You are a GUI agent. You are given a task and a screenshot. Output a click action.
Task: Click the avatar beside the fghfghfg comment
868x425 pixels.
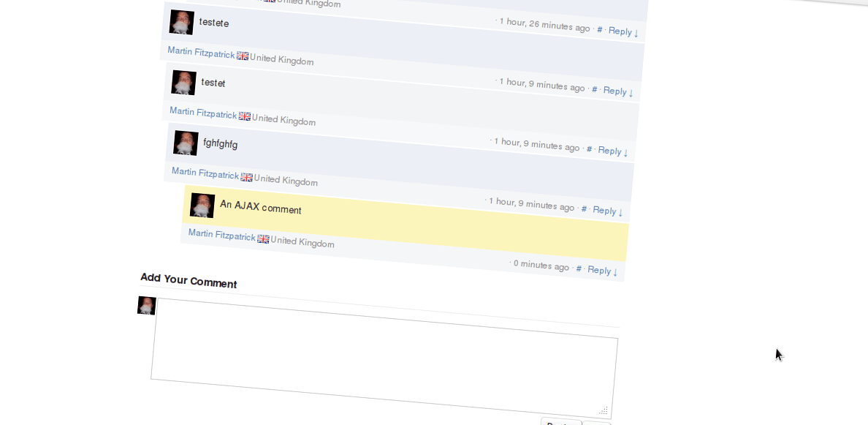(185, 143)
